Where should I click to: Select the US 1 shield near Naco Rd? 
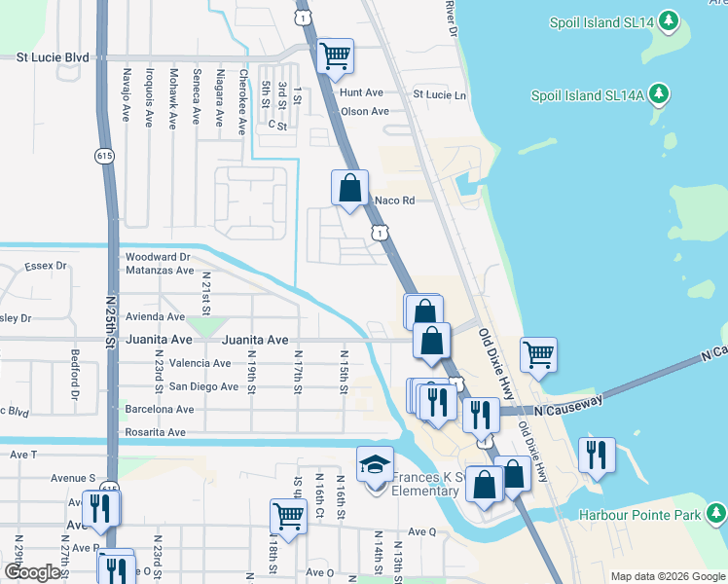(380, 233)
